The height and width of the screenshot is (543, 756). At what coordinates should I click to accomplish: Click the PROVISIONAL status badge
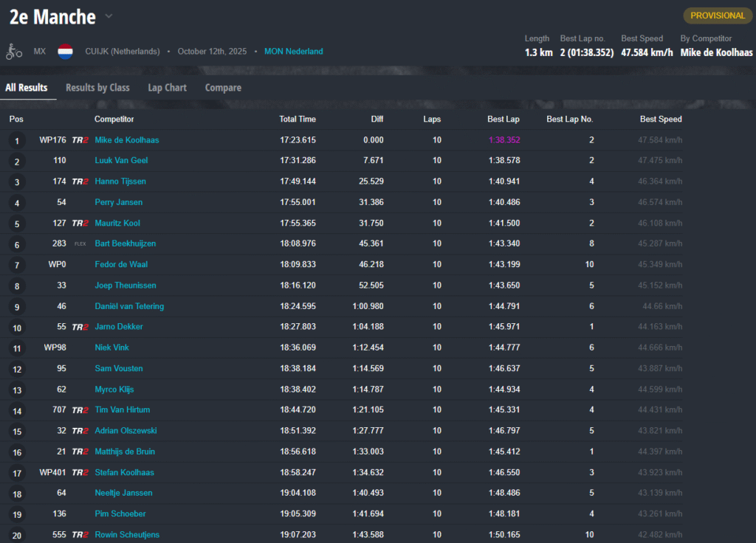(x=717, y=15)
